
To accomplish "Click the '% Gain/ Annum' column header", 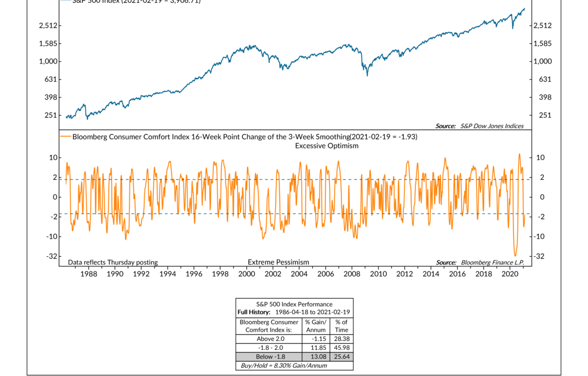I will (316, 326).
